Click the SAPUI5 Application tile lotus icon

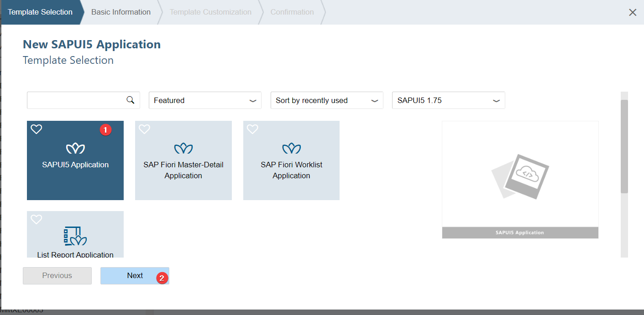pyautogui.click(x=75, y=148)
